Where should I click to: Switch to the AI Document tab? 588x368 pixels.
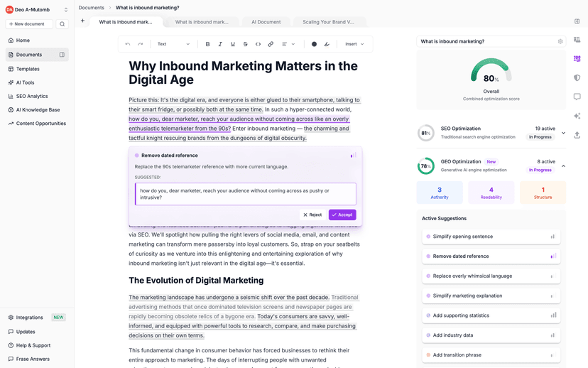click(266, 22)
